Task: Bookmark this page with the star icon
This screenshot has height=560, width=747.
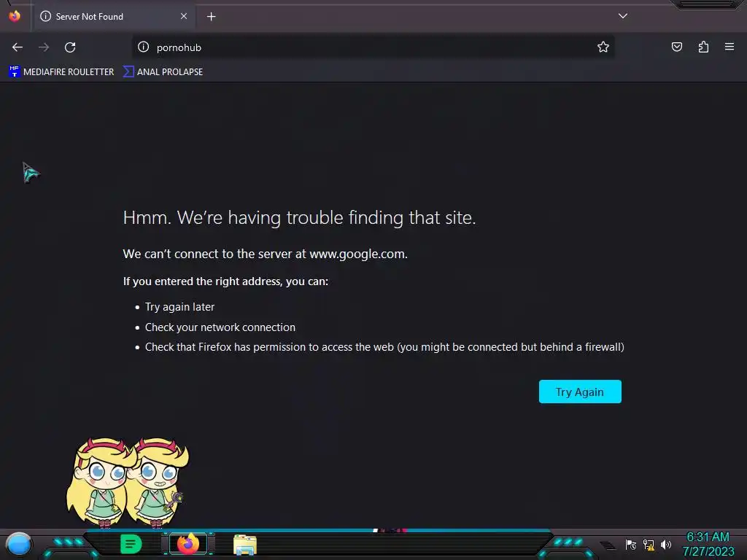Action: pyautogui.click(x=603, y=47)
